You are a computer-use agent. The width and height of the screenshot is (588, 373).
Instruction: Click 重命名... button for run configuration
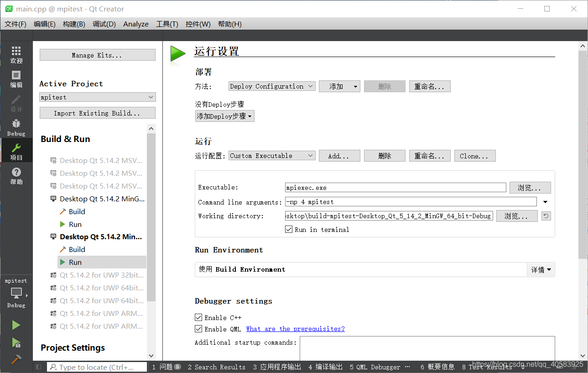coord(430,156)
